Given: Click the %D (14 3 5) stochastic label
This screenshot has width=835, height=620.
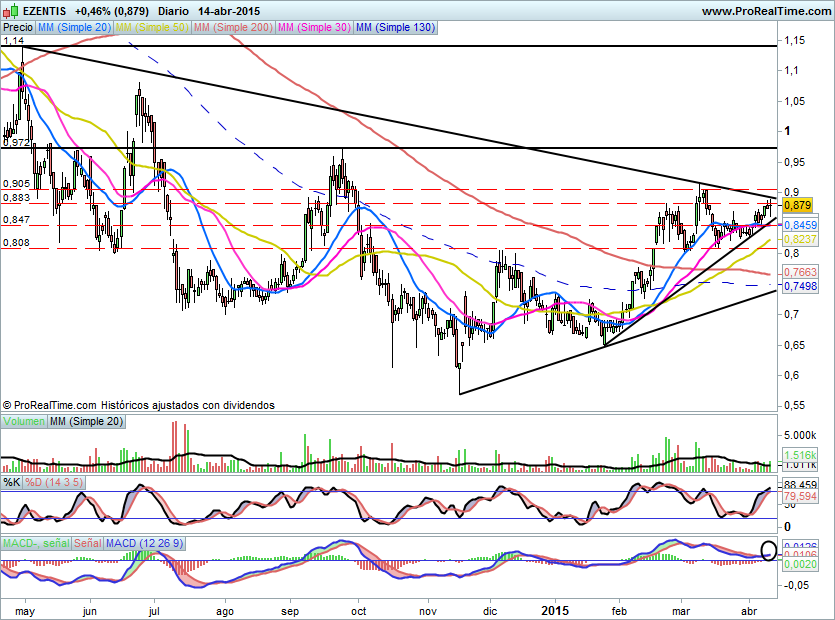Looking at the screenshot, I should click(54, 483).
